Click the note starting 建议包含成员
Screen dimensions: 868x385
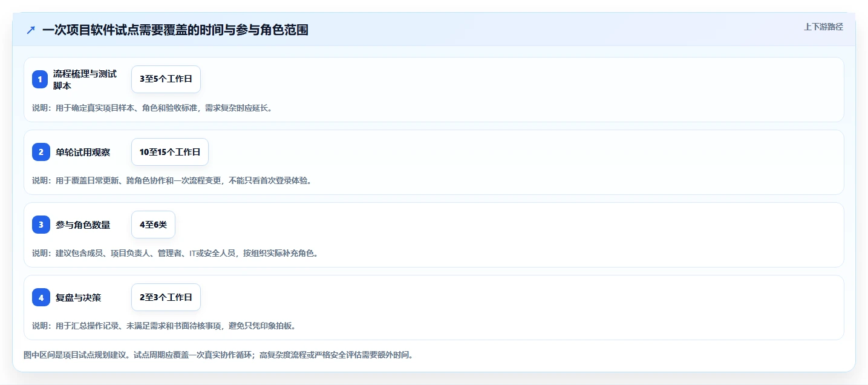(175, 253)
